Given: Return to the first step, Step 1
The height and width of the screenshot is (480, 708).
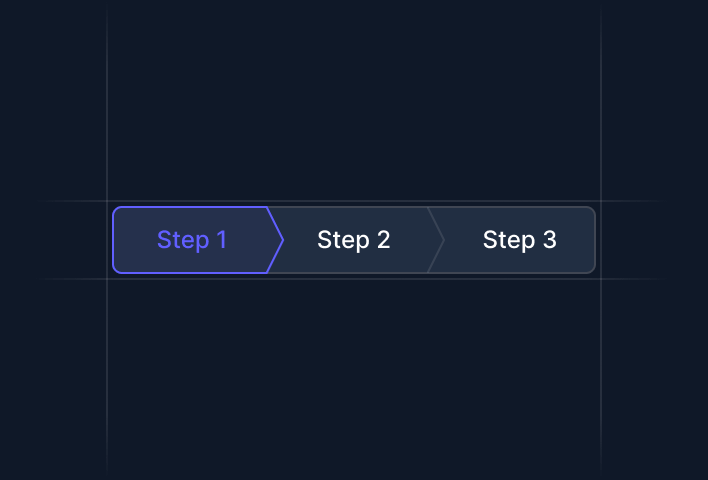Looking at the screenshot, I should click(x=192, y=240).
